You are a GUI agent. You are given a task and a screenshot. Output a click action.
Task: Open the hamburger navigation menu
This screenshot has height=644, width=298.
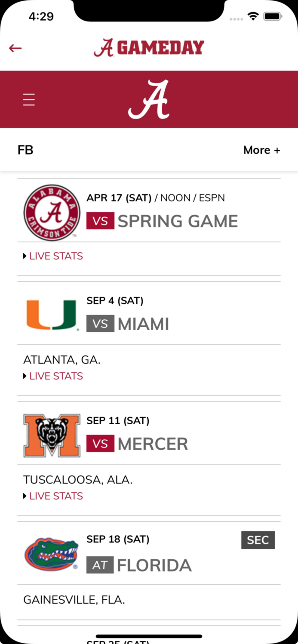pos(28,99)
